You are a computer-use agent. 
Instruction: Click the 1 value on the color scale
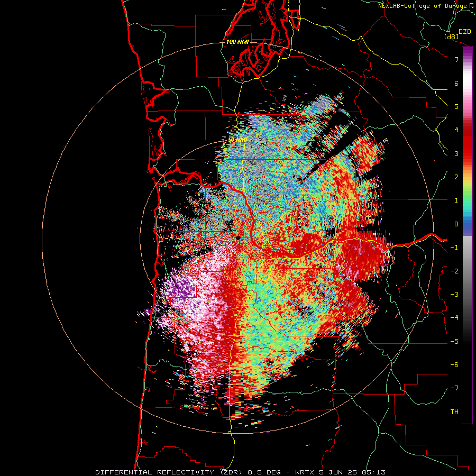pos(456,200)
